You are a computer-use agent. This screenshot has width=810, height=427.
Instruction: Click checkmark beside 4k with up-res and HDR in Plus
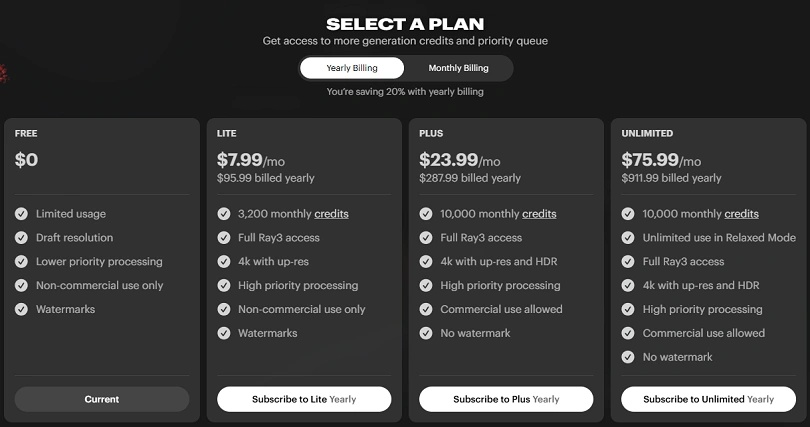point(426,262)
